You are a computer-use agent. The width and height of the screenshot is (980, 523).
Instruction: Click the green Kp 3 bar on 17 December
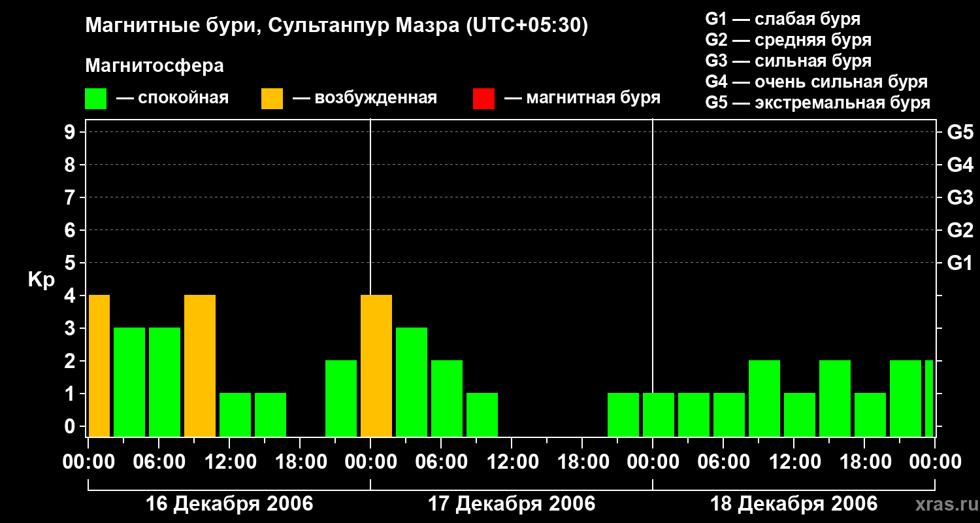click(412, 382)
